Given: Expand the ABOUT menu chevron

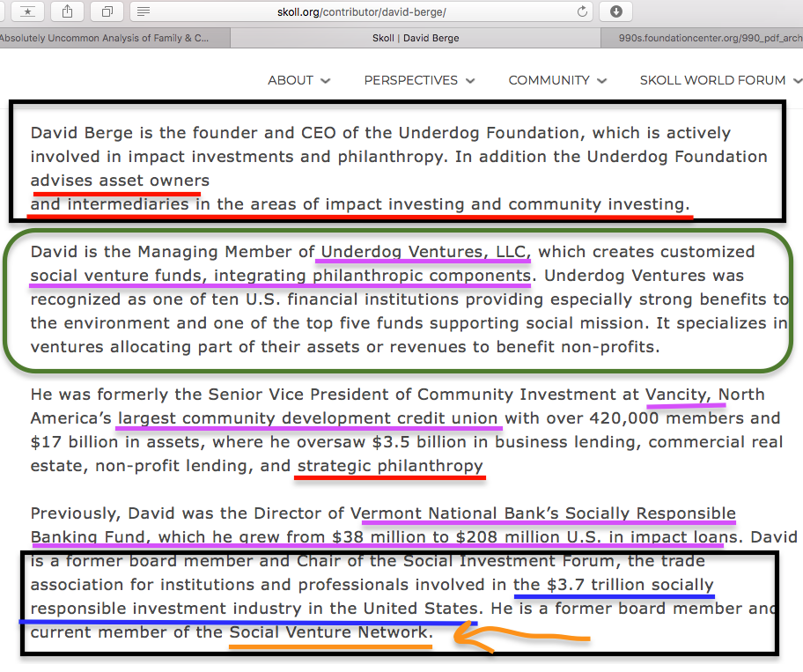Looking at the screenshot, I should [x=326, y=81].
